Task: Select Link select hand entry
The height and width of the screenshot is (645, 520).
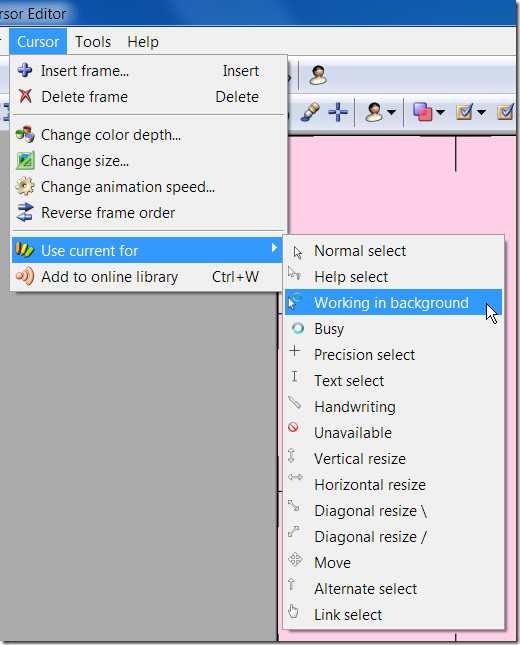Action: pos(393,615)
